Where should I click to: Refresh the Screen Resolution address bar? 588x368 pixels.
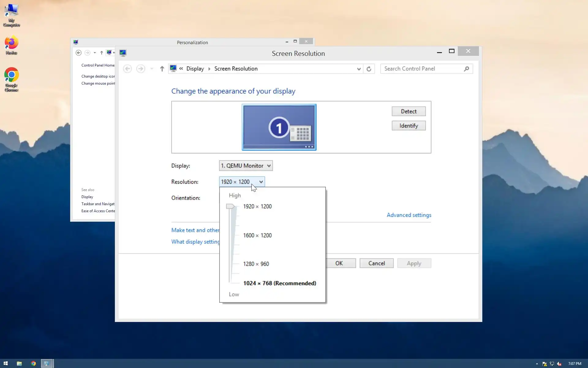pos(369,69)
